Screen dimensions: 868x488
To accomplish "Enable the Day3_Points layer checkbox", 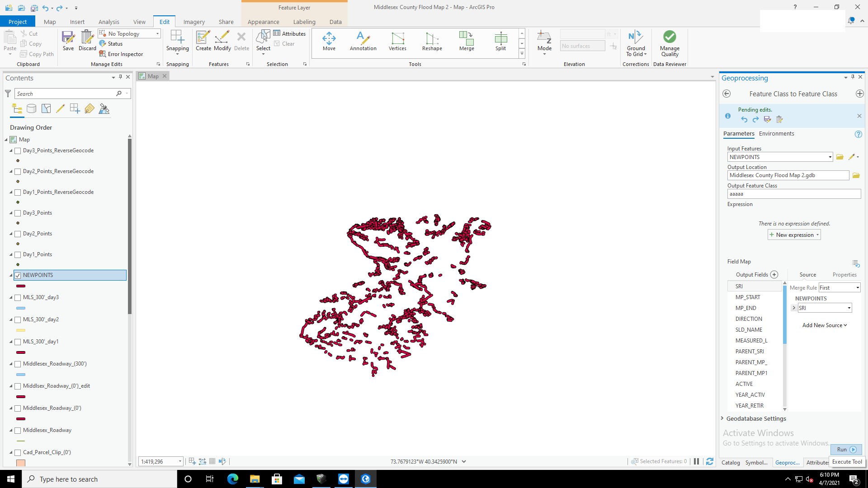I will click(18, 213).
